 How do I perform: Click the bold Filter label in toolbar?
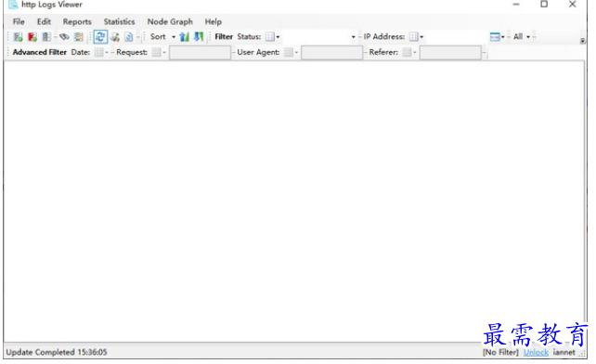pos(224,37)
